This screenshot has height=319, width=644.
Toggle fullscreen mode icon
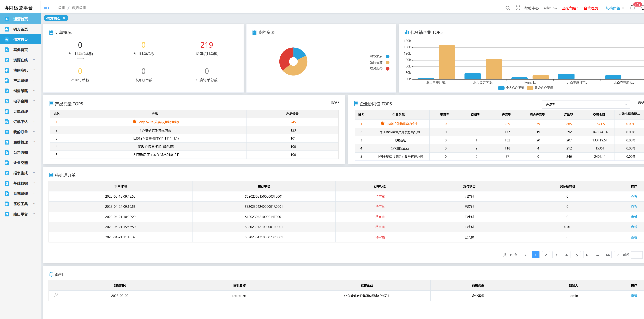tap(518, 8)
